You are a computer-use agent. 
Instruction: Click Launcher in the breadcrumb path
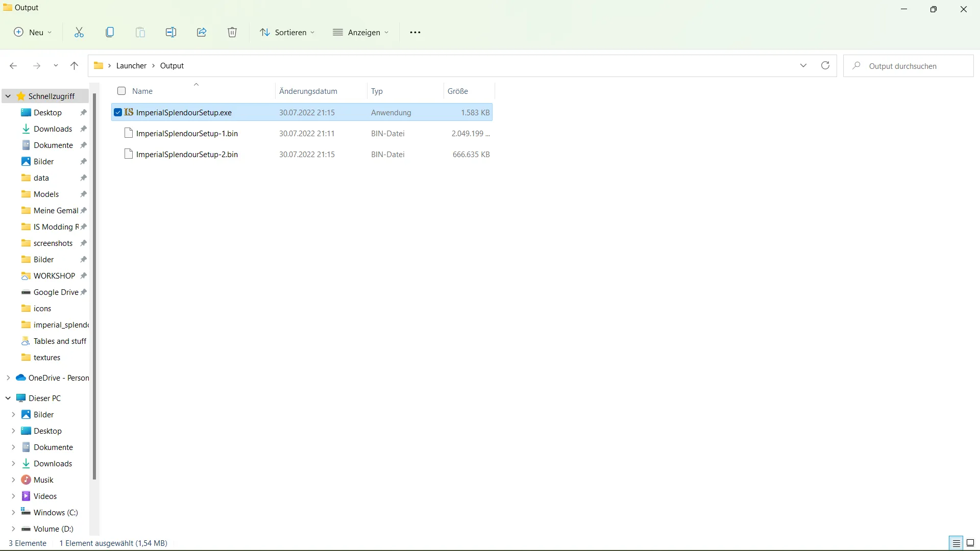[x=131, y=66]
